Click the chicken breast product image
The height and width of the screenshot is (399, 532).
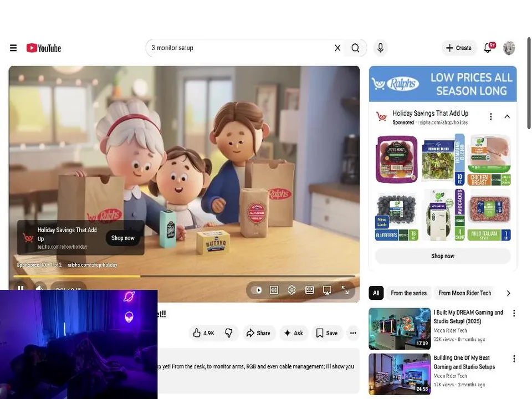click(489, 160)
